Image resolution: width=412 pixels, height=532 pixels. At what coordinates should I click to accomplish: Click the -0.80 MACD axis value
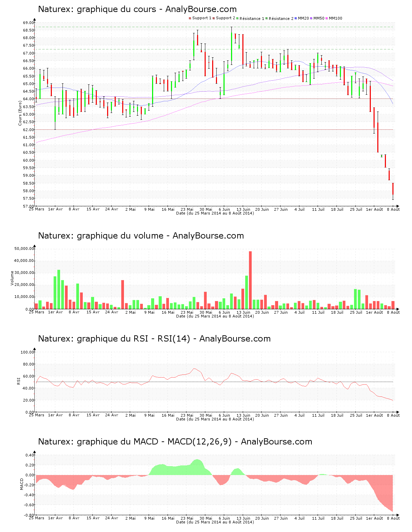29,515
